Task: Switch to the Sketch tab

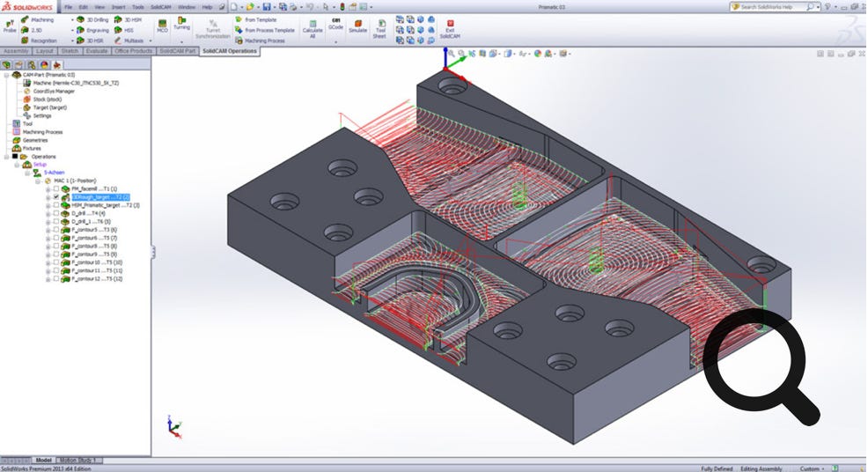Action: [70, 51]
